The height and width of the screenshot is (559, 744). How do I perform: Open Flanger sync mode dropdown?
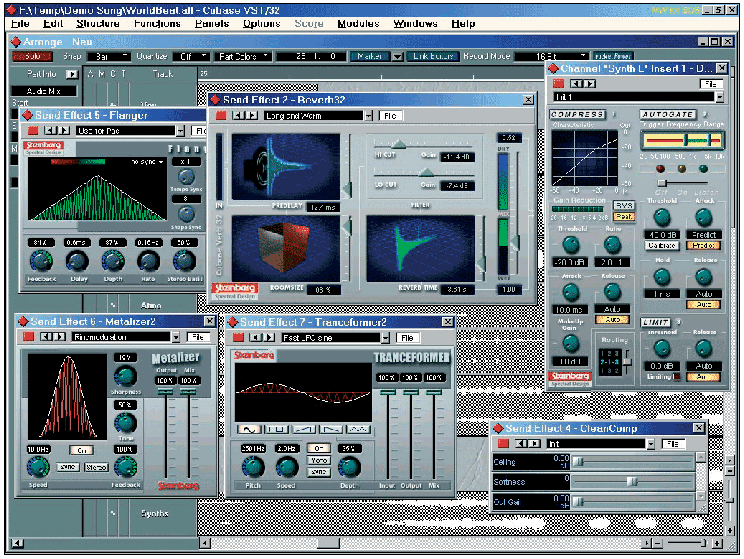click(x=148, y=162)
